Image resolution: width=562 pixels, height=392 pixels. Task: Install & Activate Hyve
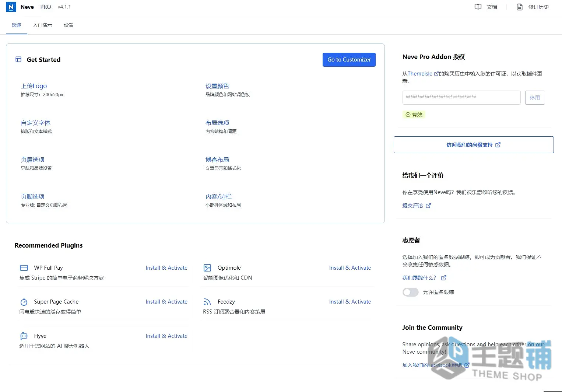pos(166,336)
